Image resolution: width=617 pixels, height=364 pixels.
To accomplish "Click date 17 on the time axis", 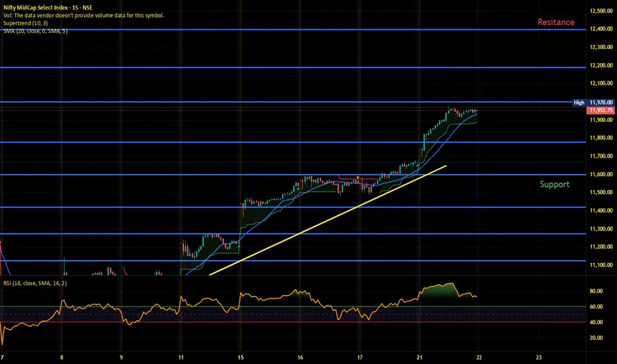I will (359, 357).
